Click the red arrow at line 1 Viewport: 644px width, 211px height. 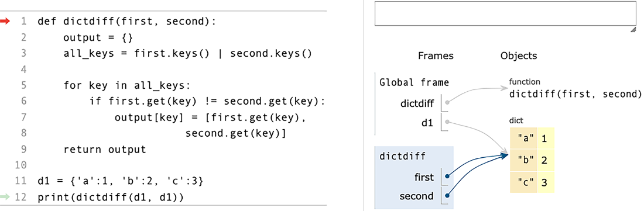(x=5, y=21)
